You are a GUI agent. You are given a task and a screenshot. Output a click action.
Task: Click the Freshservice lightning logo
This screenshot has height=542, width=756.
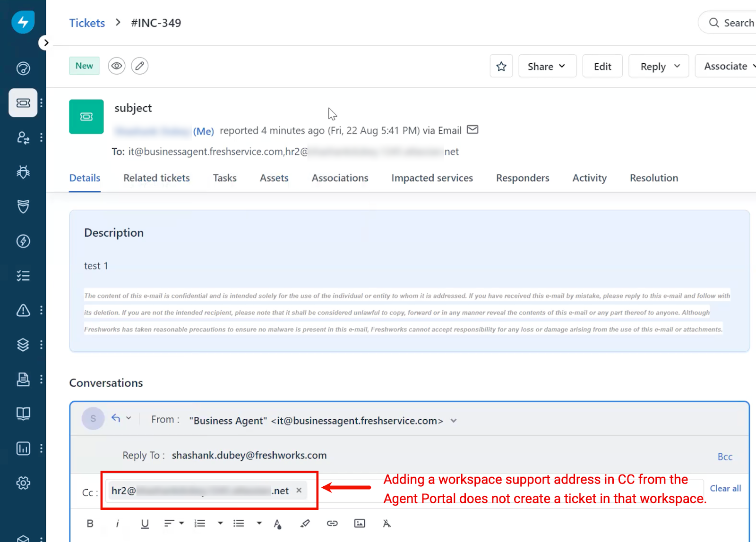tap(23, 22)
